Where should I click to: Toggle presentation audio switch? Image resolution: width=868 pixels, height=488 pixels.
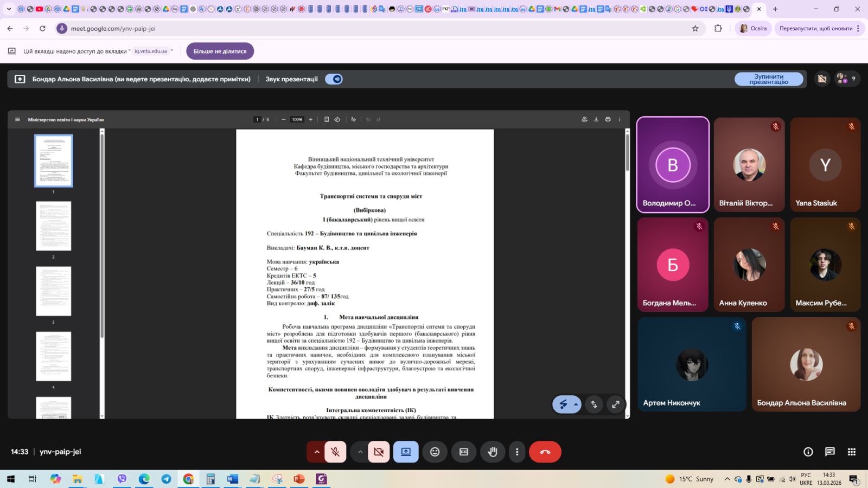coord(334,79)
